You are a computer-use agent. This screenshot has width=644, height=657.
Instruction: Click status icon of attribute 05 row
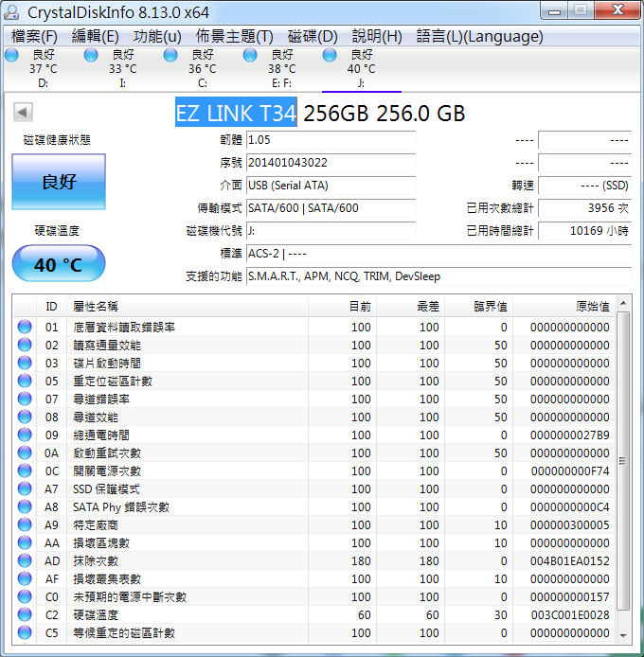tap(25, 381)
